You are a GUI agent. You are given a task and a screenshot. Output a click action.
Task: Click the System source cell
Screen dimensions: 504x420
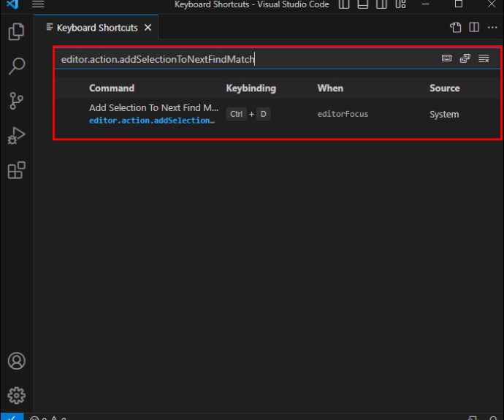click(444, 115)
